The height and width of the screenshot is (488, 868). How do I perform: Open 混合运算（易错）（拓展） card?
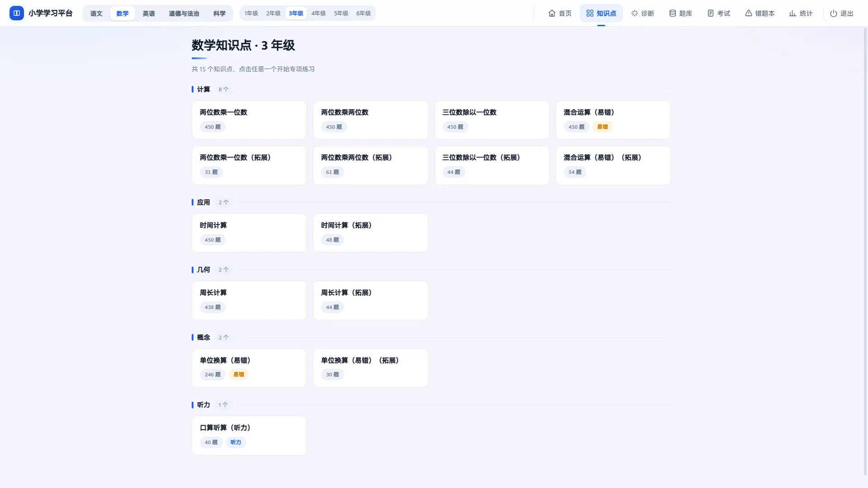tap(613, 165)
